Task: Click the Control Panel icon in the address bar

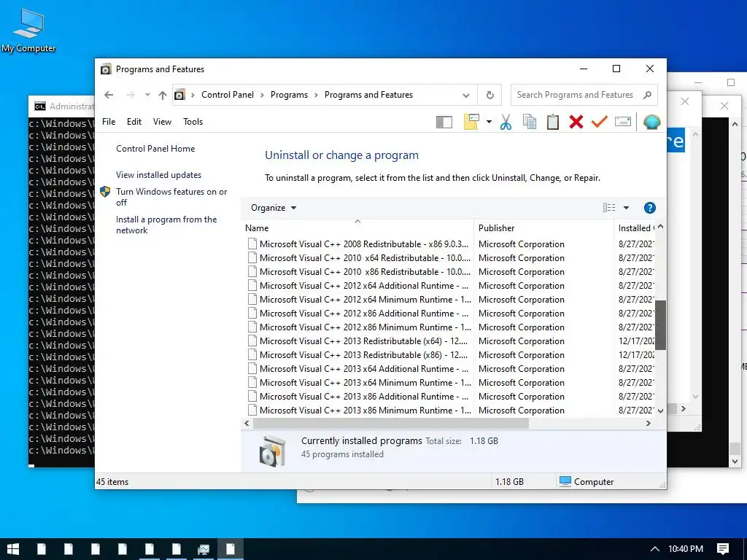Action: (x=179, y=95)
